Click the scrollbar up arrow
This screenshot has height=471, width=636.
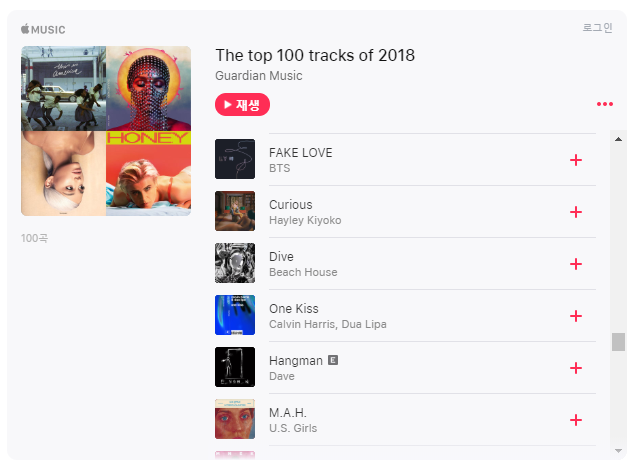618,138
